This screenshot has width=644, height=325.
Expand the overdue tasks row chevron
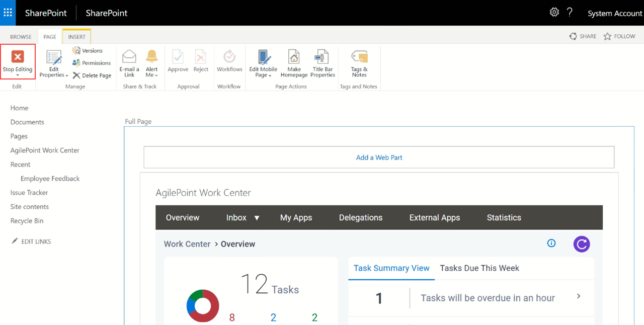click(x=579, y=296)
